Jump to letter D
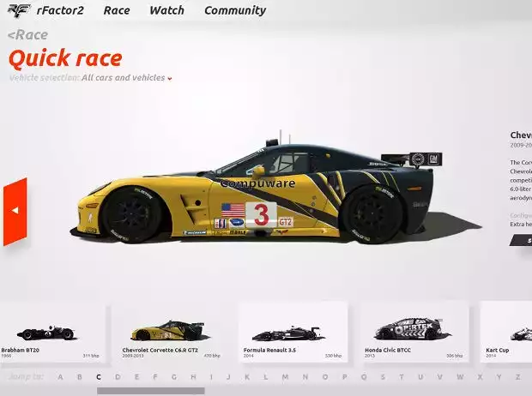532x396 pixels. [x=118, y=377]
